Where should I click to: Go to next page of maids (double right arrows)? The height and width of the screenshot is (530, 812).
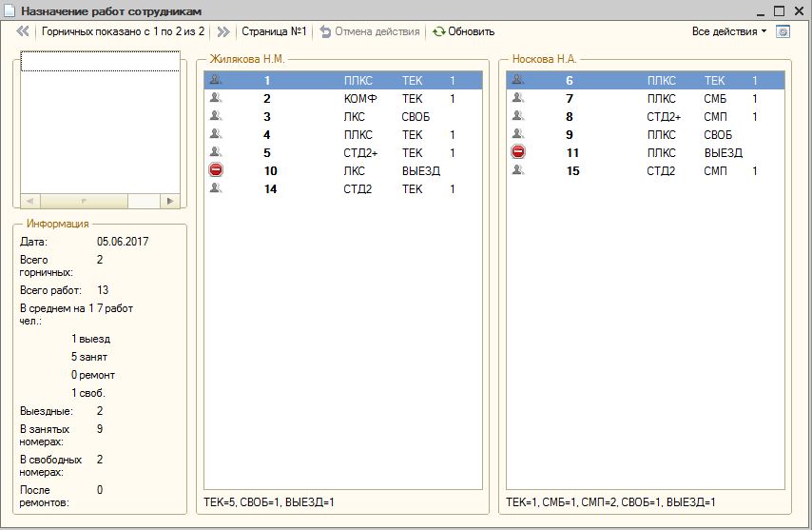[x=223, y=31]
